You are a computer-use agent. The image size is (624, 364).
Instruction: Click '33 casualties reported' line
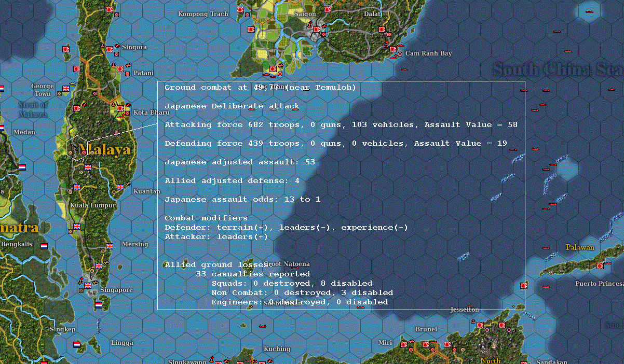[x=253, y=274]
